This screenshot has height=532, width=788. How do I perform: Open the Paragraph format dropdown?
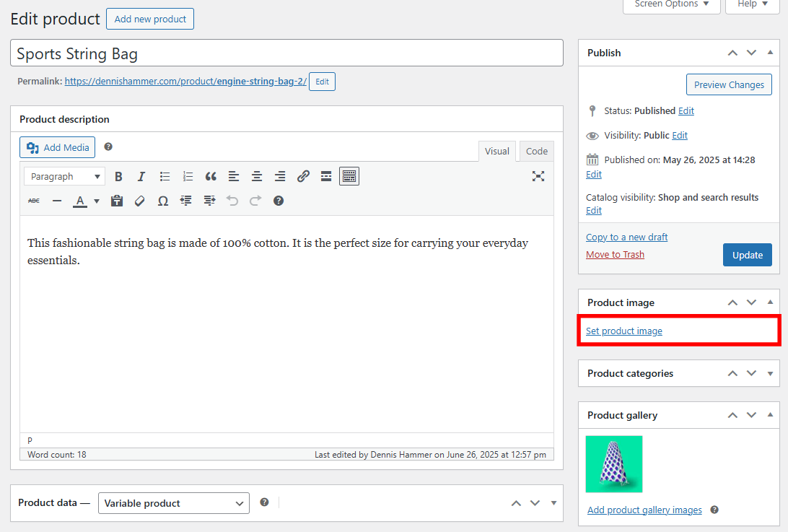pyautogui.click(x=64, y=175)
